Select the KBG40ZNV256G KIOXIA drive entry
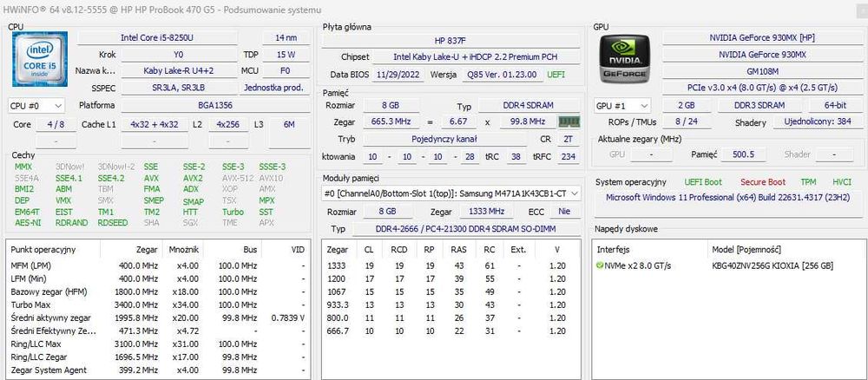This screenshot has height=380, width=868. pos(773,266)
